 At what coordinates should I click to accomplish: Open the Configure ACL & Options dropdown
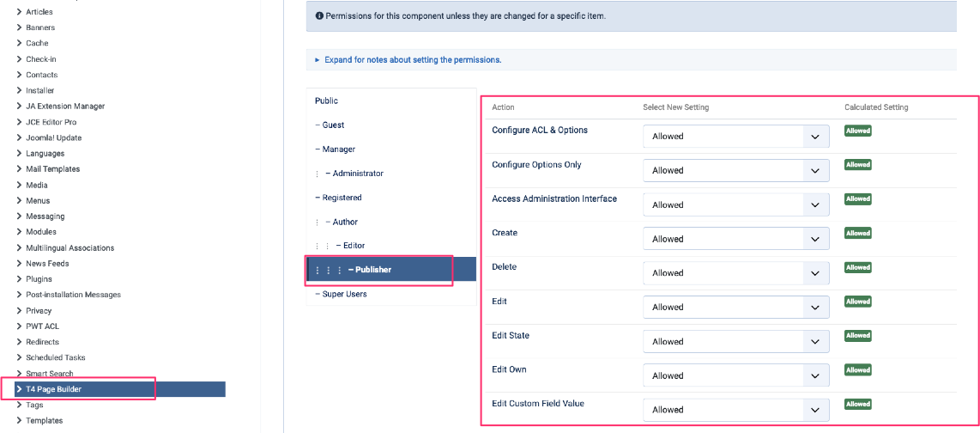click(735, 137)
